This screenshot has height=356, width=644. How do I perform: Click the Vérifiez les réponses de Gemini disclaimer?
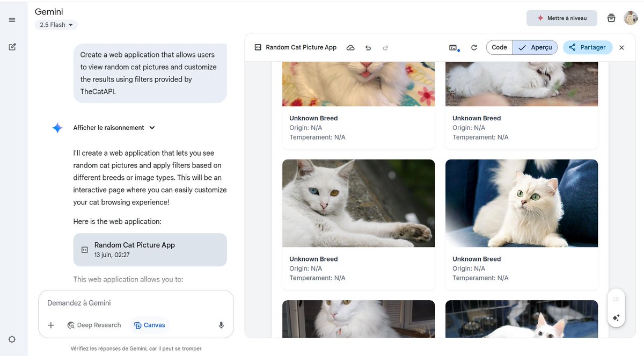(136, 348)
